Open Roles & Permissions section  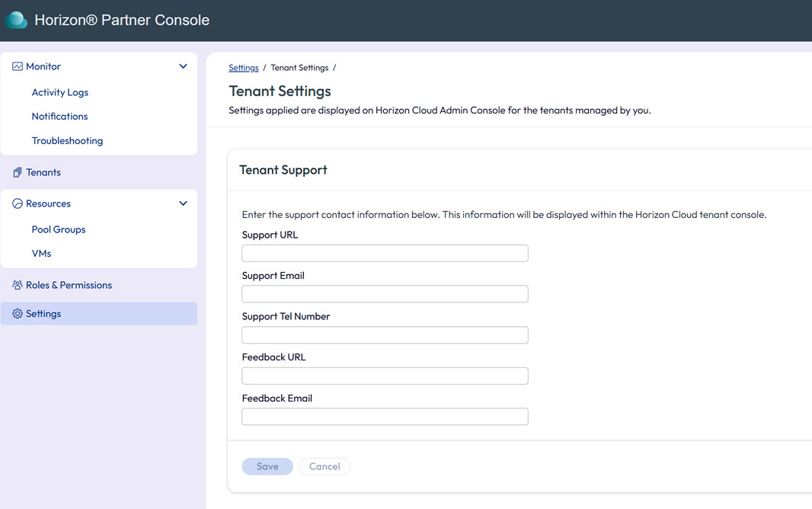[69, 285]
